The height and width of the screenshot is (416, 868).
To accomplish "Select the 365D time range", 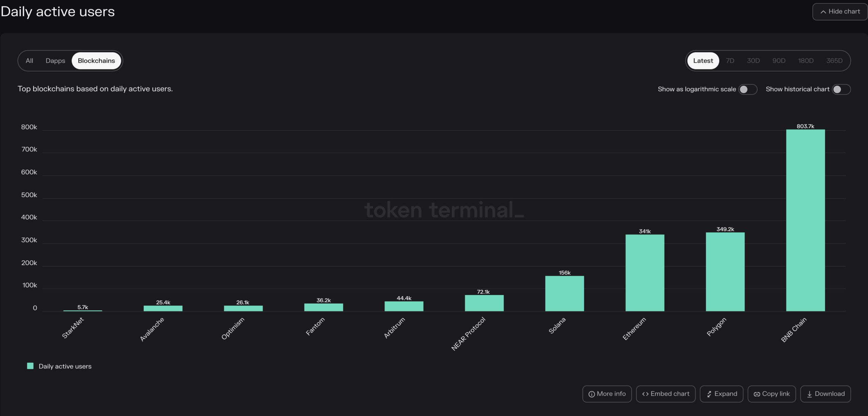I will coord(834,61).
